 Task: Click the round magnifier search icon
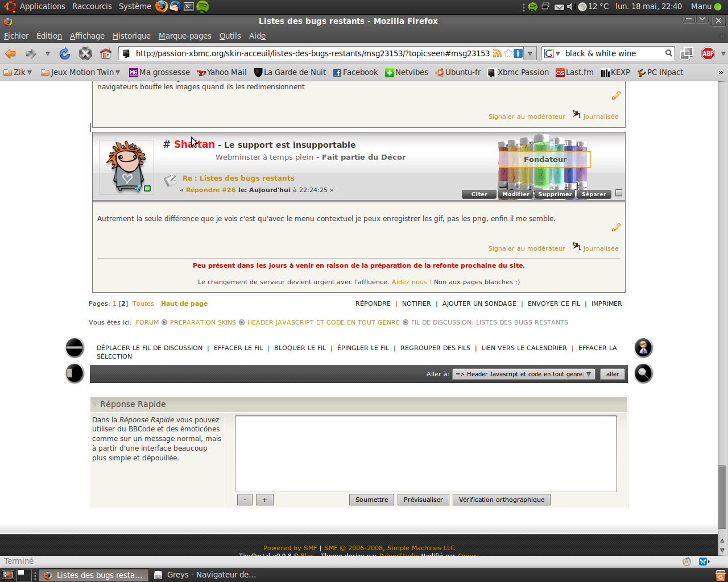point(643,373)
